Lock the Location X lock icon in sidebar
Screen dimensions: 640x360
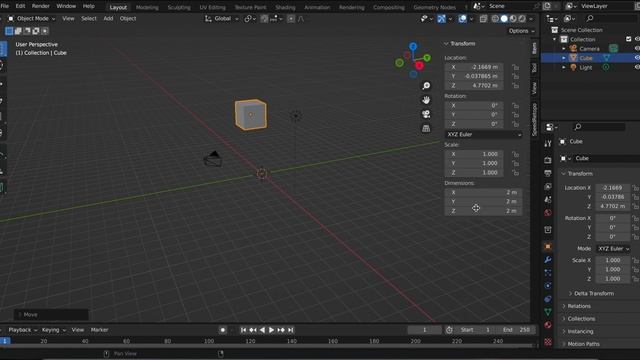click(516, 67)
